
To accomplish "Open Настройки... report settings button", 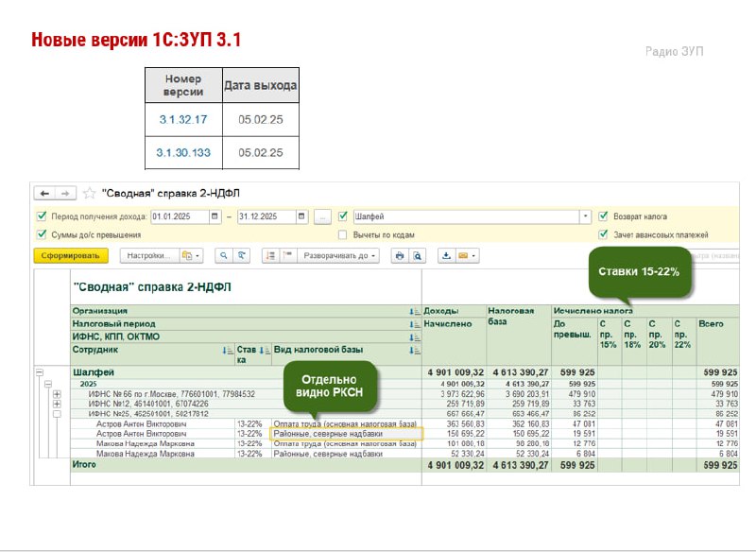I will (x=148, y=255).
